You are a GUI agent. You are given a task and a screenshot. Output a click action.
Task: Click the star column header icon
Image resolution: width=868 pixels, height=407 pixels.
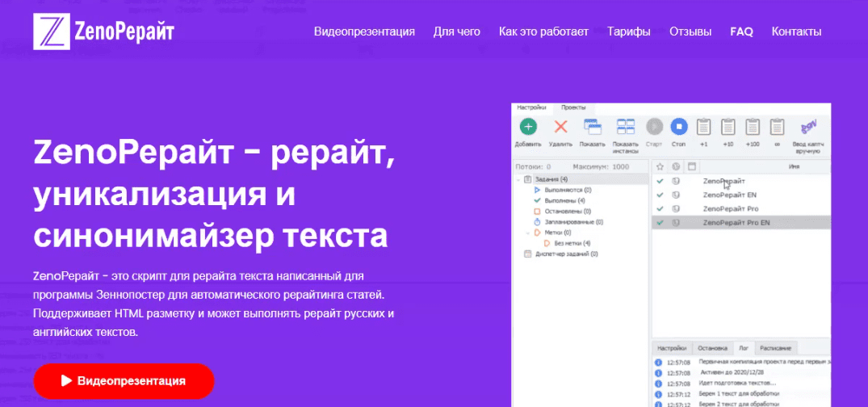(x=660, y=166)
